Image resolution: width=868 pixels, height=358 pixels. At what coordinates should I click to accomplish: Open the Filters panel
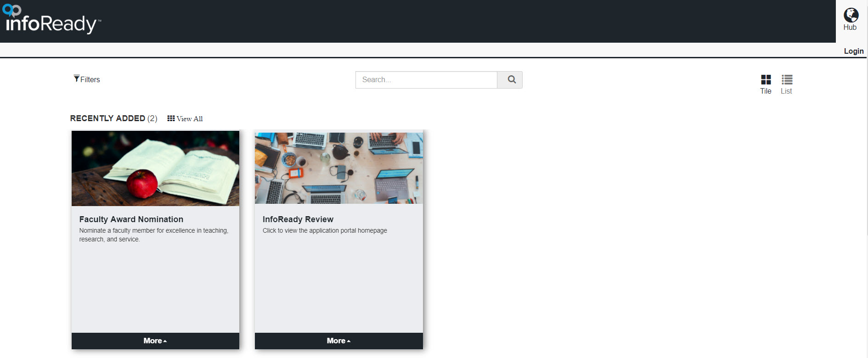[87, 79]
